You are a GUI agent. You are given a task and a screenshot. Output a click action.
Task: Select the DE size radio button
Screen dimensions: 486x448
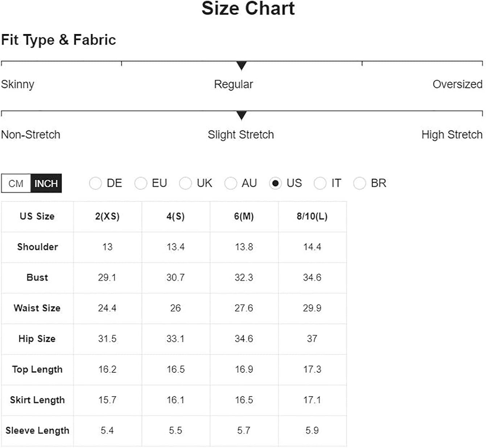coord(95,183)
